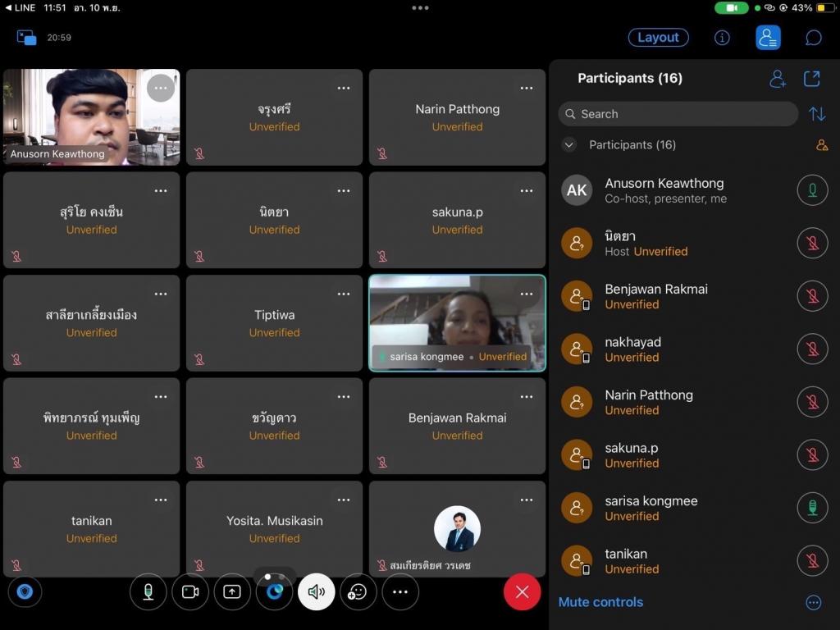Screen dimensions: 840x630
Task: Open options for สมเกียรติยศ วรเดช tile
Action: 527,500
